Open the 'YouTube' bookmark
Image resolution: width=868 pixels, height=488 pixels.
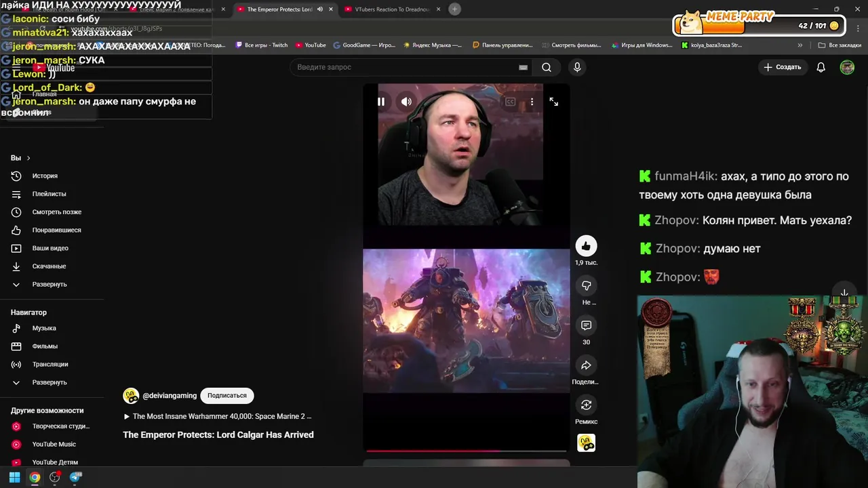[x=311, y=45]
